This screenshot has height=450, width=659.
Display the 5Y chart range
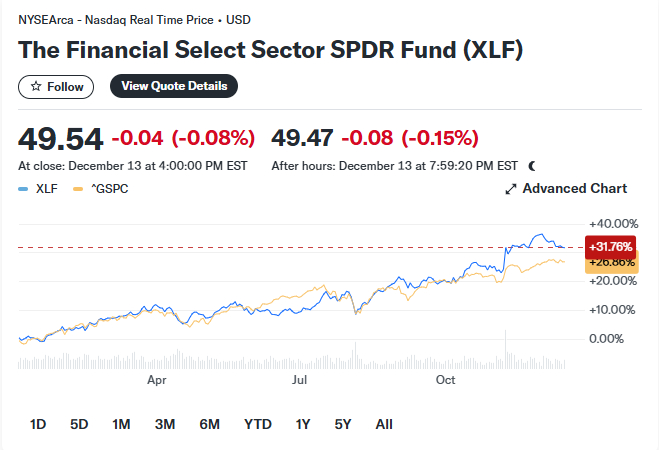(x=343, y=424)
